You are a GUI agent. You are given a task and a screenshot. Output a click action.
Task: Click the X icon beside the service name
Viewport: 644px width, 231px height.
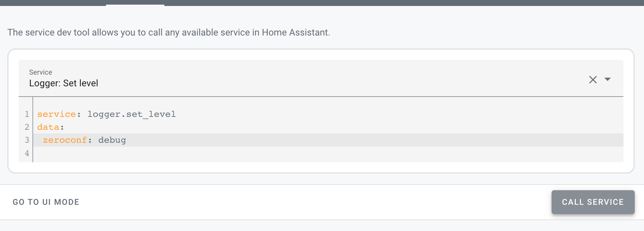coord(593,80)
